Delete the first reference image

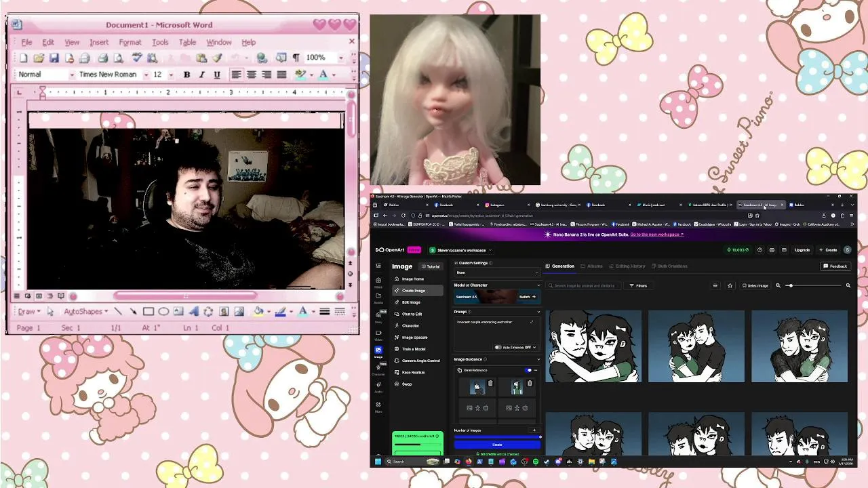point(490,384)
